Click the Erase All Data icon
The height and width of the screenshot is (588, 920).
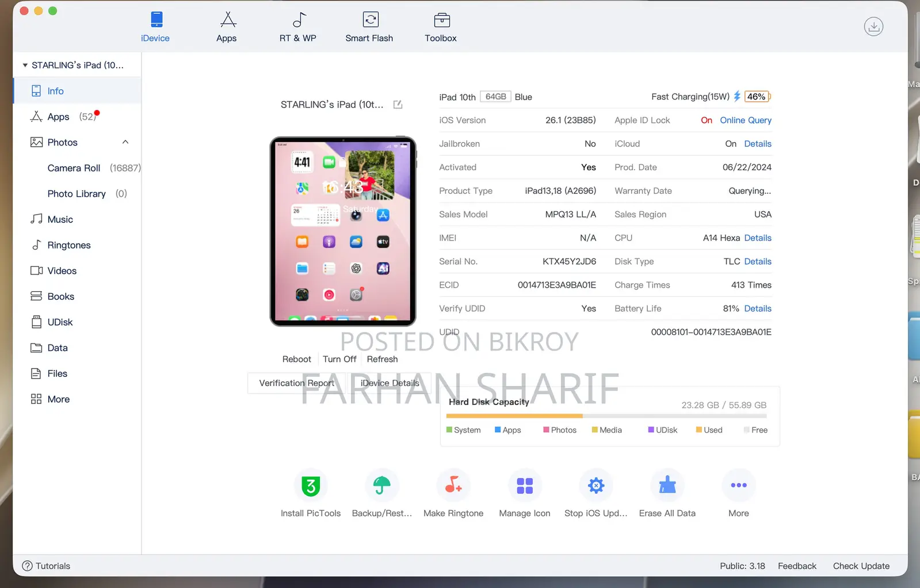pyautogui.click(x=667, y=486)
